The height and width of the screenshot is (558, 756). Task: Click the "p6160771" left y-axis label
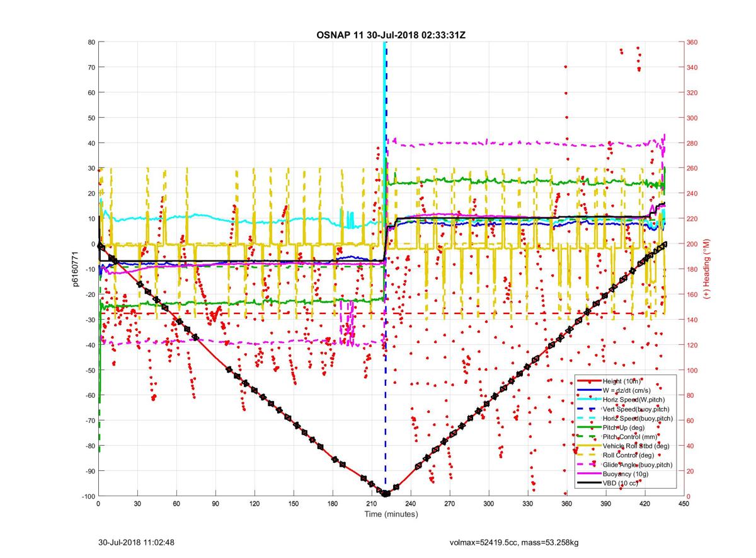pyautogui.click(x=74, y=269)
